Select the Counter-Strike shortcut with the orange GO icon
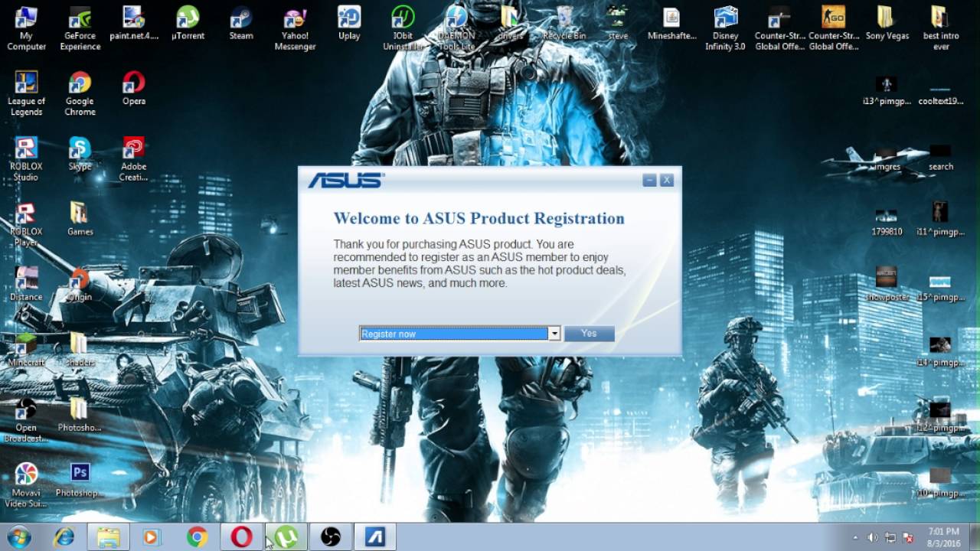The width and height of the screenshot is (980, 551). point(833,28)
